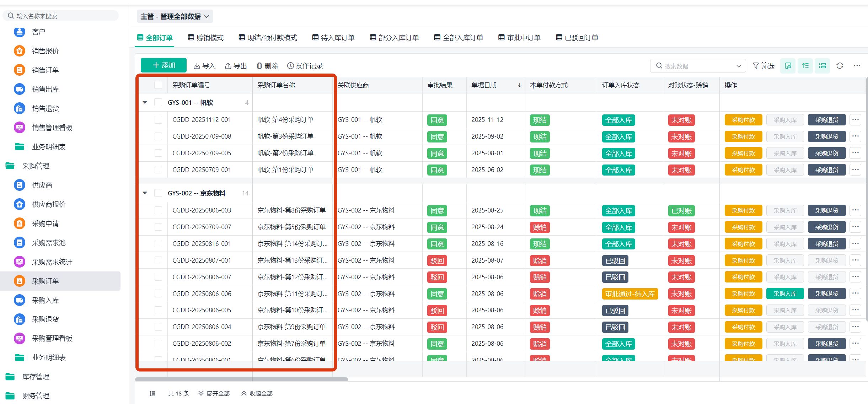This screenshot has width=868, height=404.
Task: Expand the search data dropdown arrow
Action: [x=738, y=66]
